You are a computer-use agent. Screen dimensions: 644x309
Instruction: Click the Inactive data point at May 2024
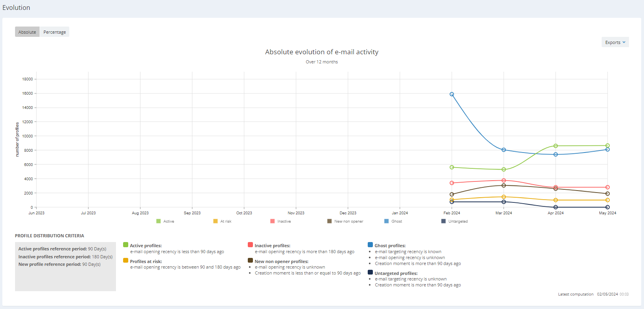pyautogui.click(x=608, y=187)
